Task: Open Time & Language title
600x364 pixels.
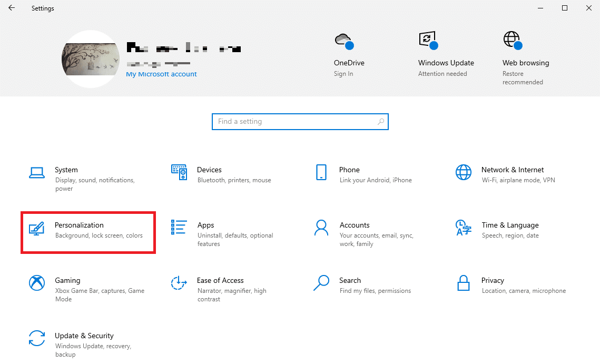Action: [510, 225]
